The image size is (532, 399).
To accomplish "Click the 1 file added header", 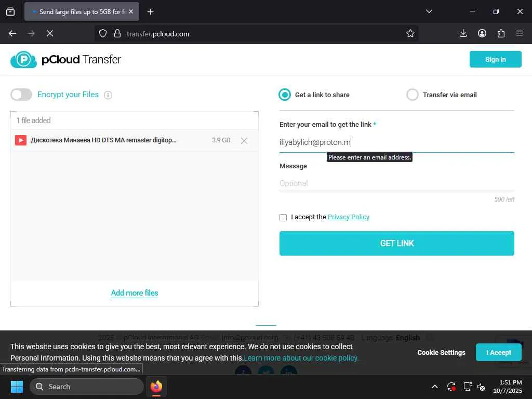I will tap(33, 121).
